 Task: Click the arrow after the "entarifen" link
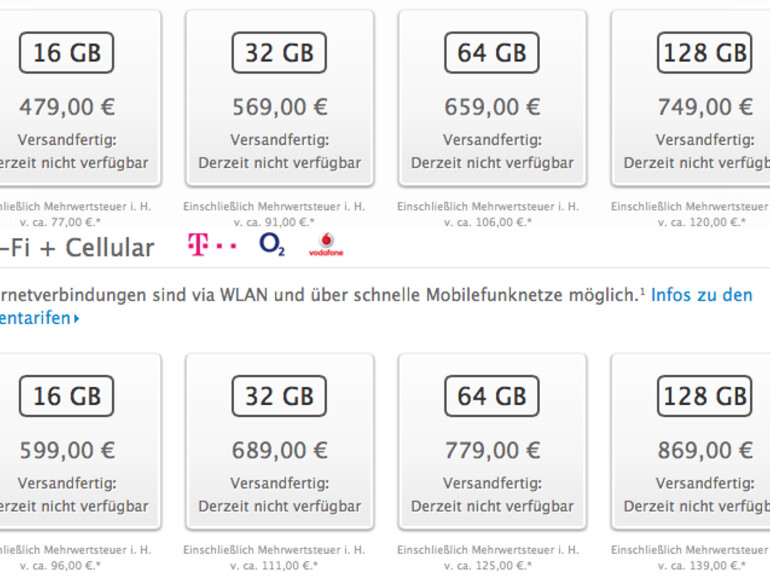click(76, 319)
